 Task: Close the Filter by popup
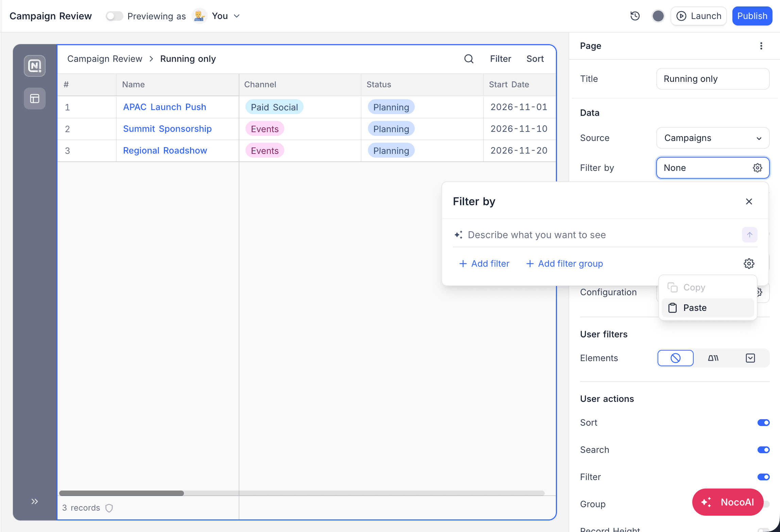click(x=749, y=201)
